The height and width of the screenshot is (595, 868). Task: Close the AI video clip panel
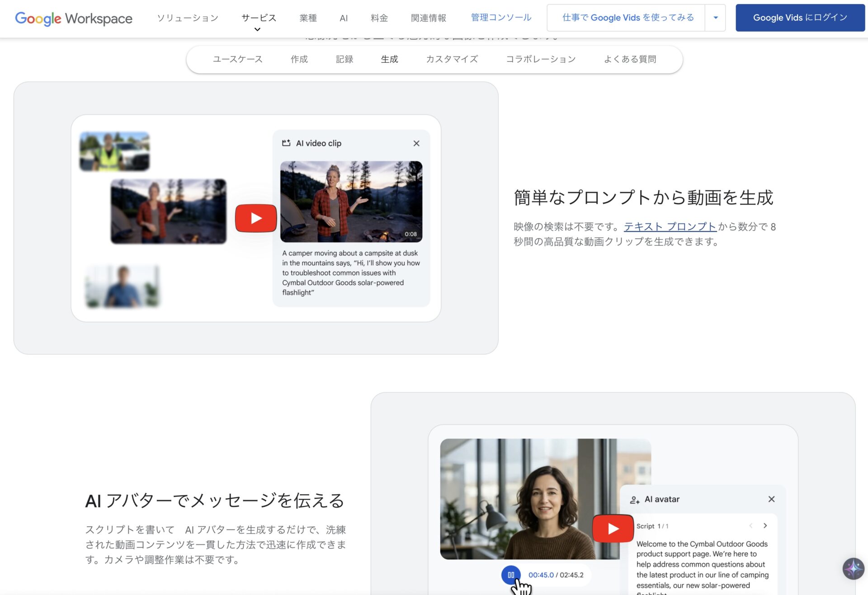416,143
